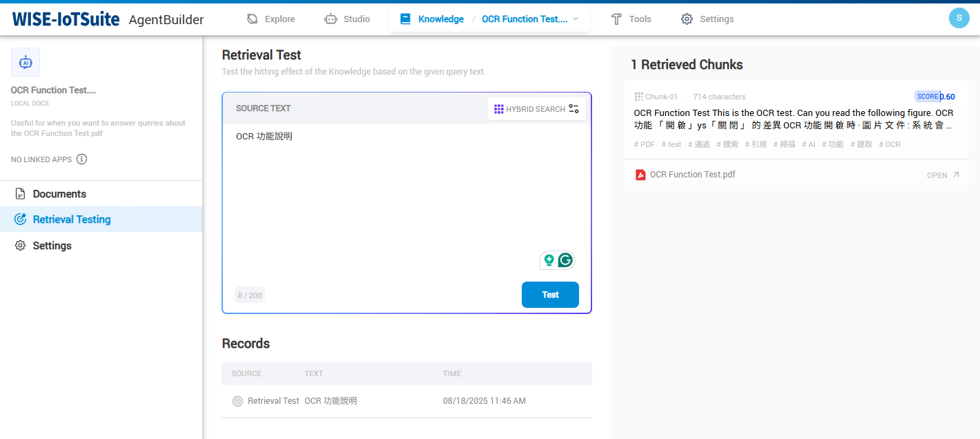Image resolution: width=980 pixels, height=439 pixels.
Task: Click OPEN to view the document
Action: 937,175
